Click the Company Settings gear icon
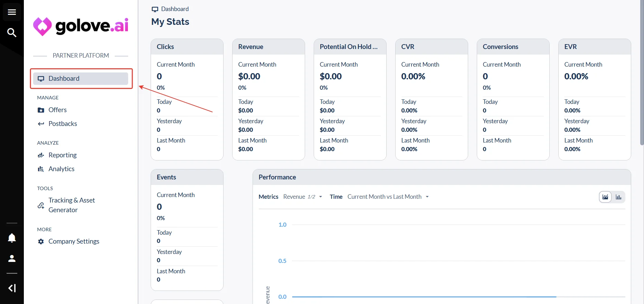The width and height of the screenshot is (644, 304). coord(41,242)
